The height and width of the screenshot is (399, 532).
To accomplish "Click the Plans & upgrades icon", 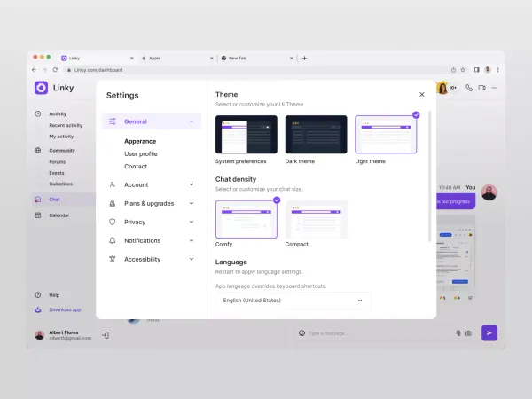I will click(x=113, y=203).
